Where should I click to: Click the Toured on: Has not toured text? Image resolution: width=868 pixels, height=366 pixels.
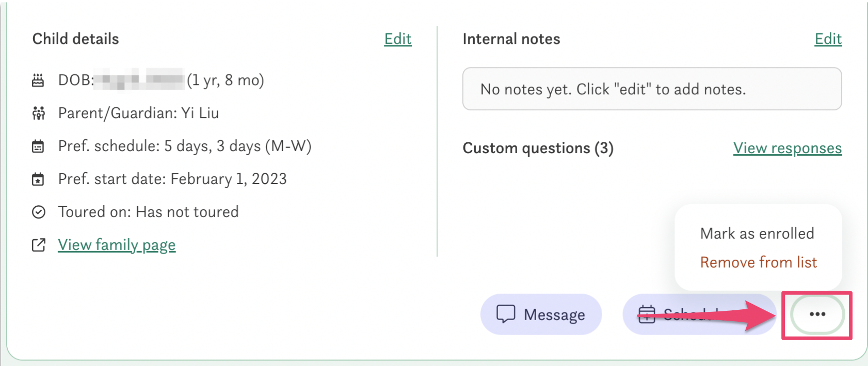(x=148, y=212)
